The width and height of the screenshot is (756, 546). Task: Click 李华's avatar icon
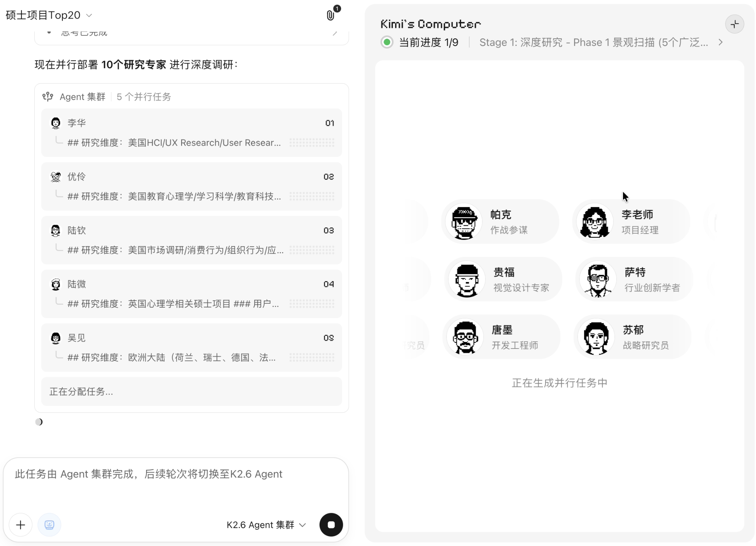56,123
